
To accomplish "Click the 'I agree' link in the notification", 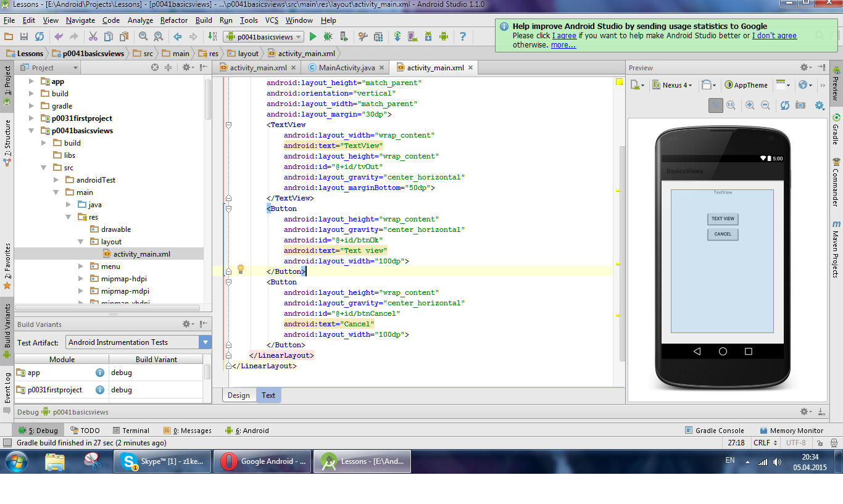I will click(x=564, y=36).
